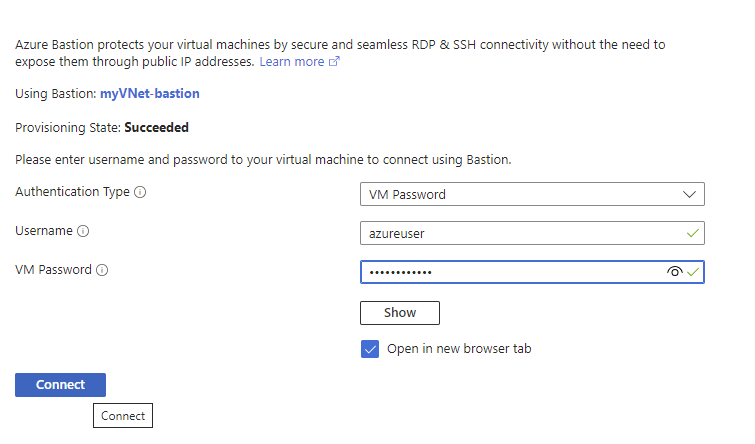Click the green checkmark in the Username field
This screenshot has width=755, height=444.
pos(692,233)
